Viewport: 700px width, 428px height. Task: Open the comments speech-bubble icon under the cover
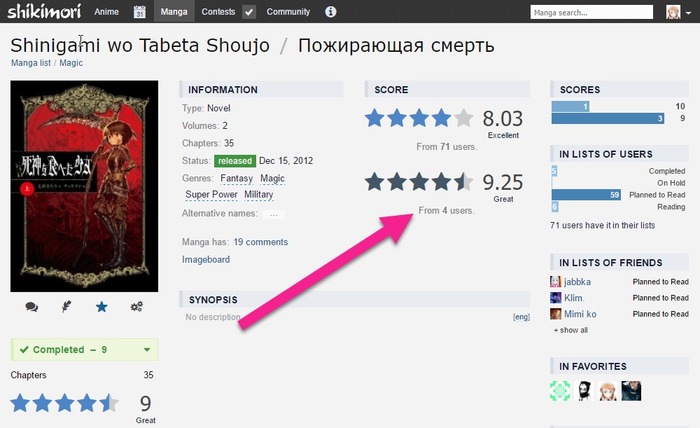pos(32,307)
